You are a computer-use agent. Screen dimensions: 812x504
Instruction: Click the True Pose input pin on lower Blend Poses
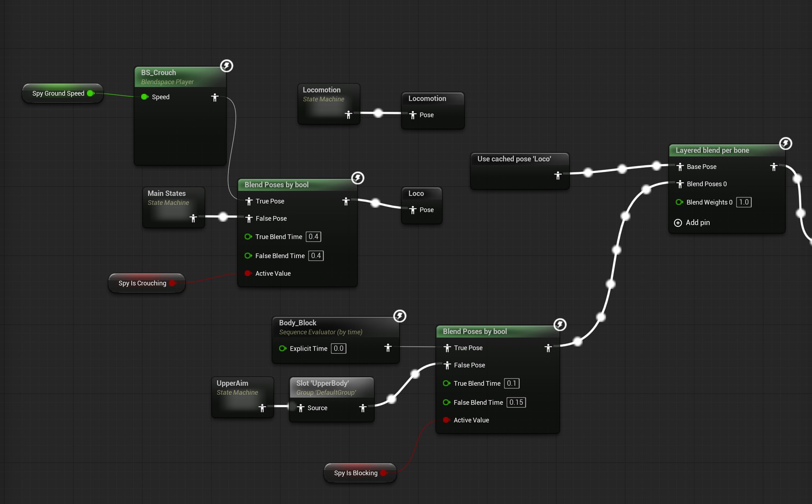pos(447,348)
